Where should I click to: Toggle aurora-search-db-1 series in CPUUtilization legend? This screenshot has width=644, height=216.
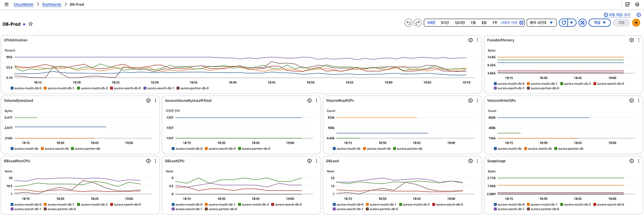[x=161, y=88]
